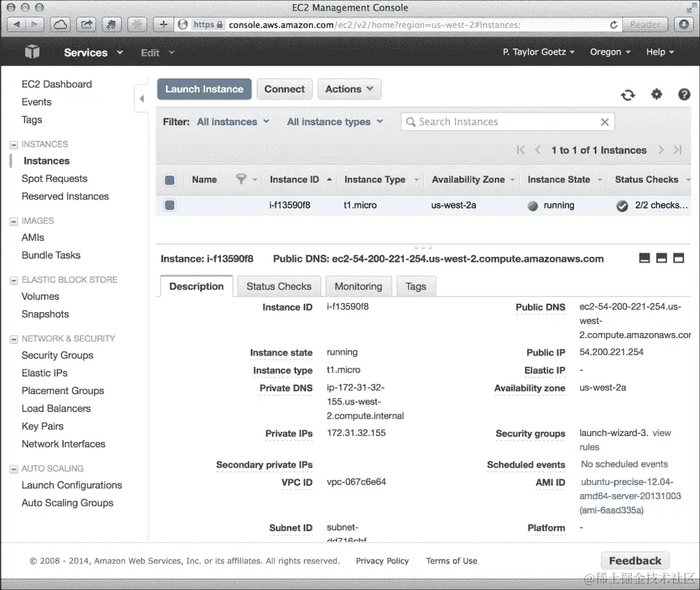Click the AWS cube logo icon

click(32, 52)
